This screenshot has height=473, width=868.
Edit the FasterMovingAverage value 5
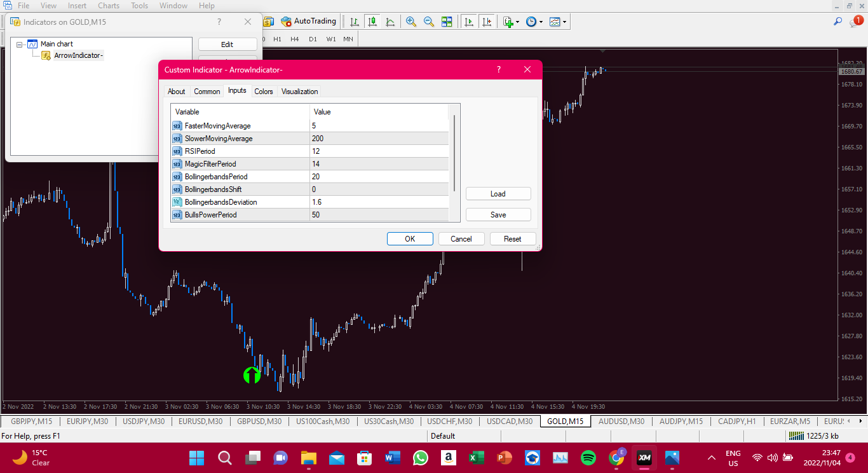tap(379, 126)
